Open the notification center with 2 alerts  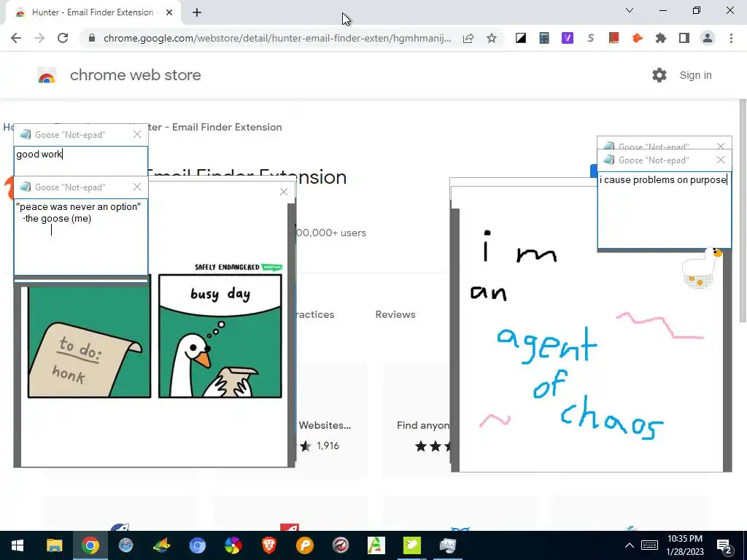(x=724, y=545)
